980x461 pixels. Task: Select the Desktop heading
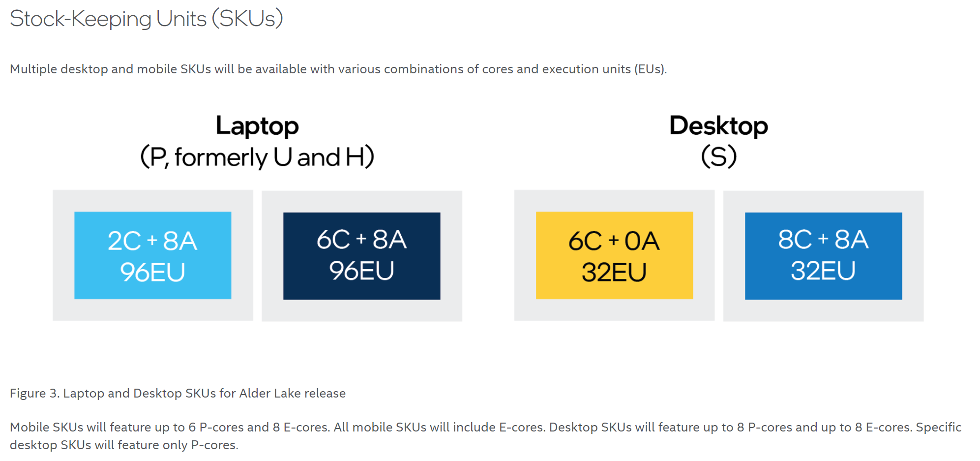(718, 126)
